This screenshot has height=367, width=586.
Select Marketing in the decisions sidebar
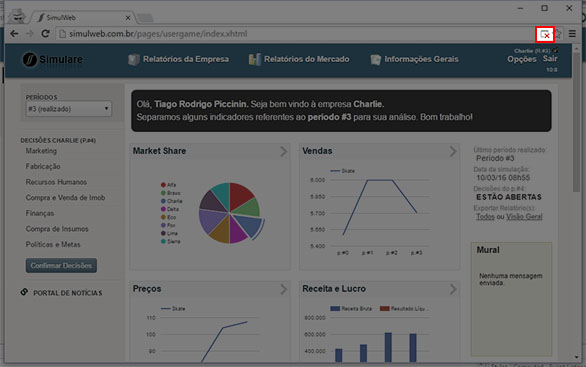click(41, 151)
